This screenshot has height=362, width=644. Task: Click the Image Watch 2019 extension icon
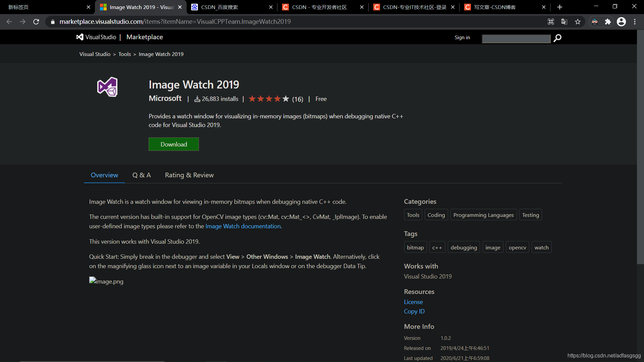107,87
